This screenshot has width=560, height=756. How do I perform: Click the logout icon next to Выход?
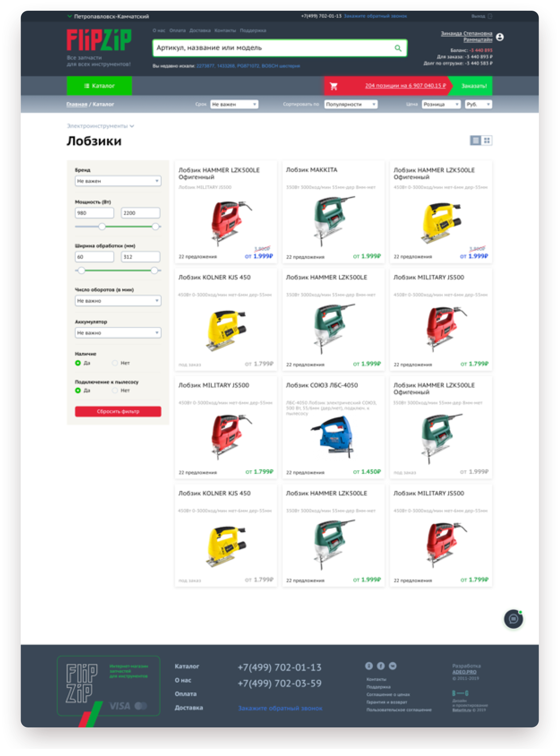490,16
